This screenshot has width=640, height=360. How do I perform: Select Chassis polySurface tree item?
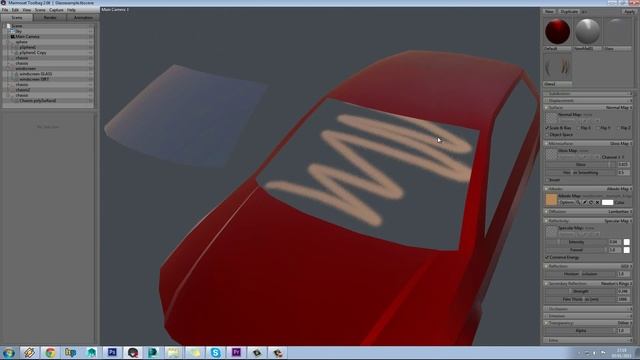pos(38,100)
